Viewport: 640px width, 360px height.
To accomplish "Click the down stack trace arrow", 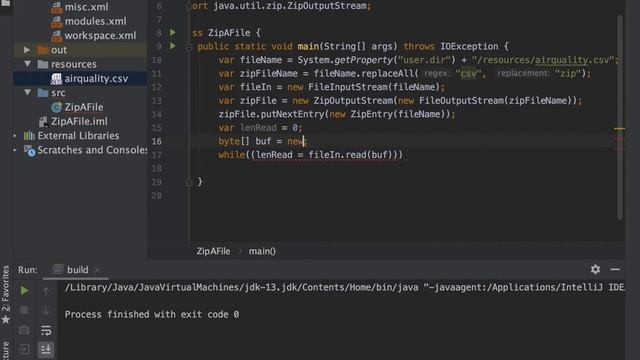I will 46,310.
